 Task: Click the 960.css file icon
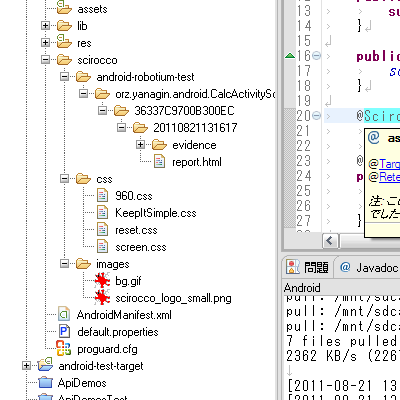(102, 196)
